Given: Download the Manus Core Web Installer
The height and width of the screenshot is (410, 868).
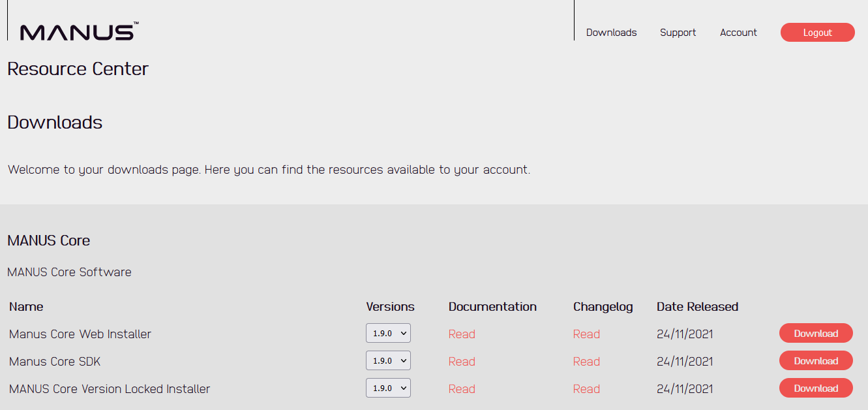Looking at the screenshot, I should 816,333.
